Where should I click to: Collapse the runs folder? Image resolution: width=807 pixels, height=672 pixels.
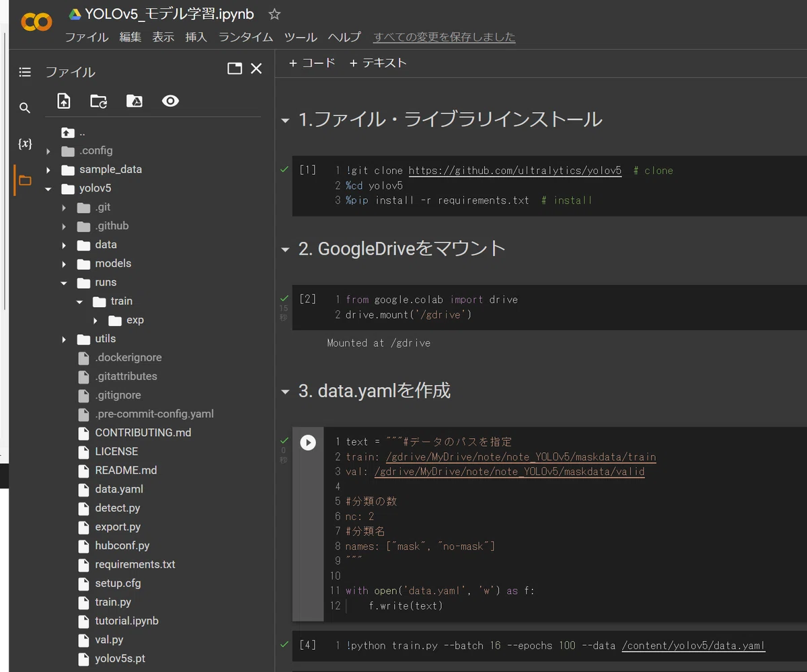(64, 283)
